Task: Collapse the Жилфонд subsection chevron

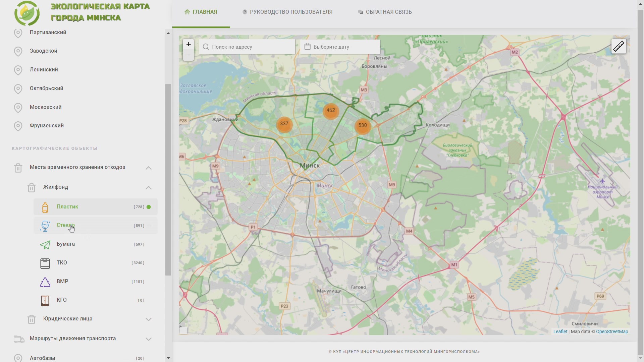Action: [149, 188]
